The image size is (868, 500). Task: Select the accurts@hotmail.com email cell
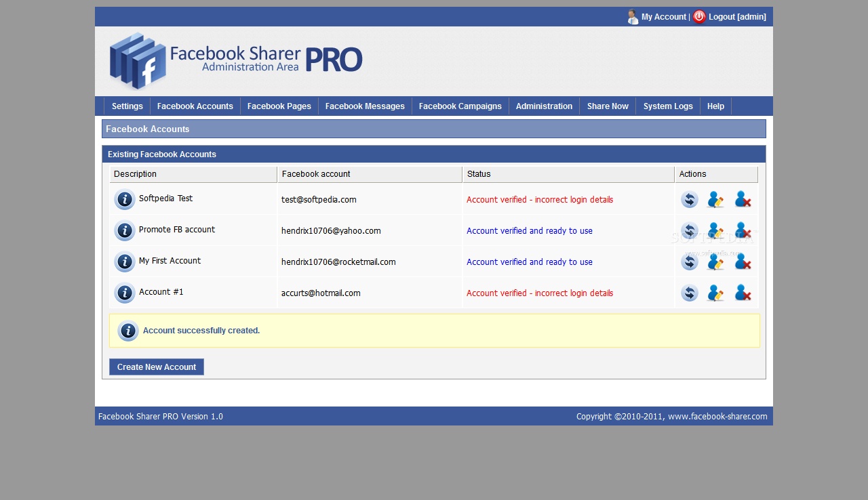pyautogui.click(x=321, y=293)
